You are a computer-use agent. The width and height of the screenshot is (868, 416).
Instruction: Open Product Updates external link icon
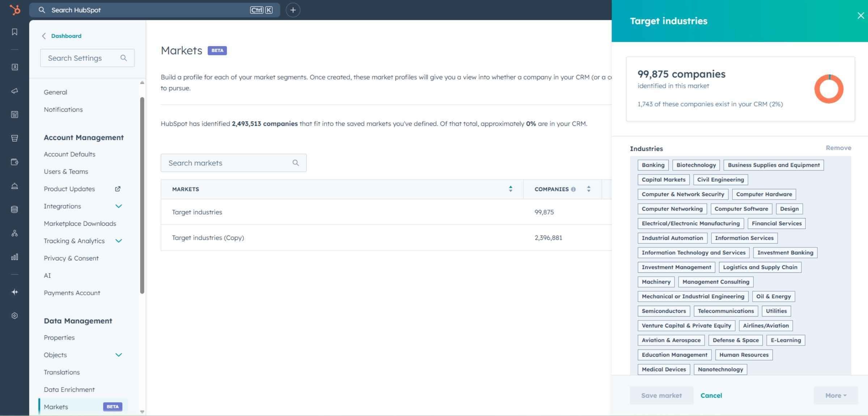(x=118, y=189)
